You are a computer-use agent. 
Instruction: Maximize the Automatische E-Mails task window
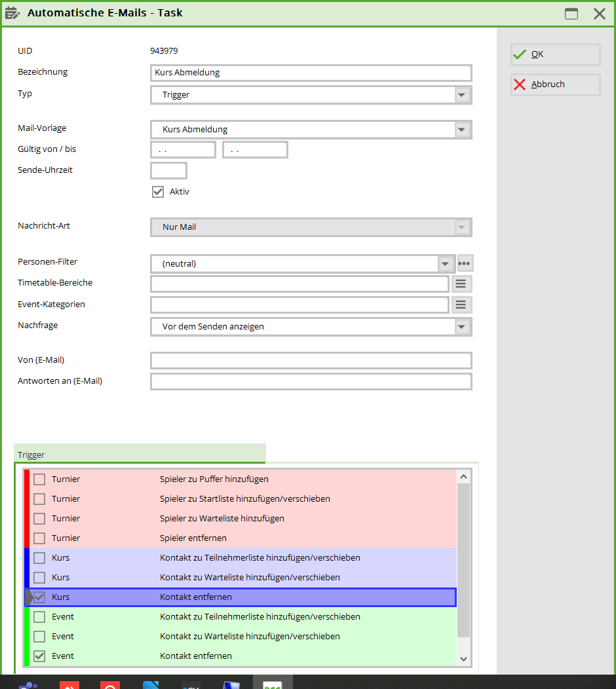click(x=571, y=14)
